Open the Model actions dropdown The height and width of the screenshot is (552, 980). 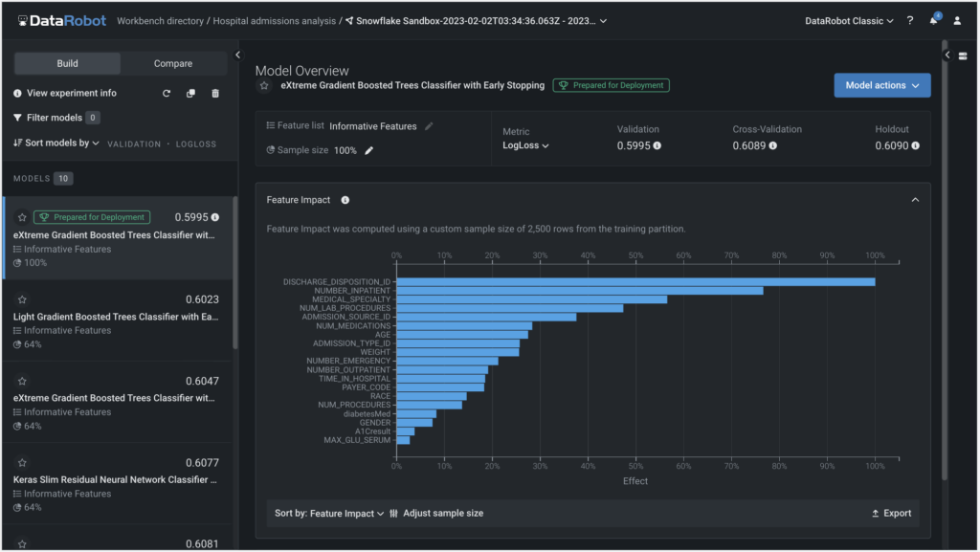coord(881,85)
